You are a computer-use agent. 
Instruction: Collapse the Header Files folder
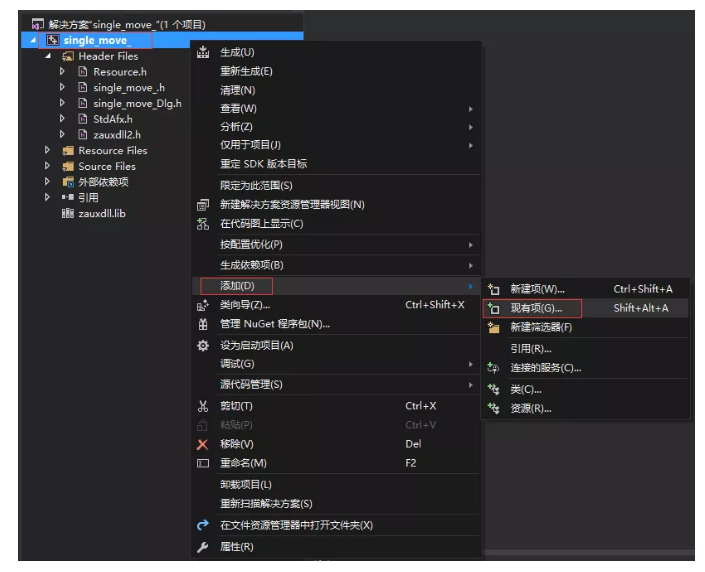tap(48, 56)
